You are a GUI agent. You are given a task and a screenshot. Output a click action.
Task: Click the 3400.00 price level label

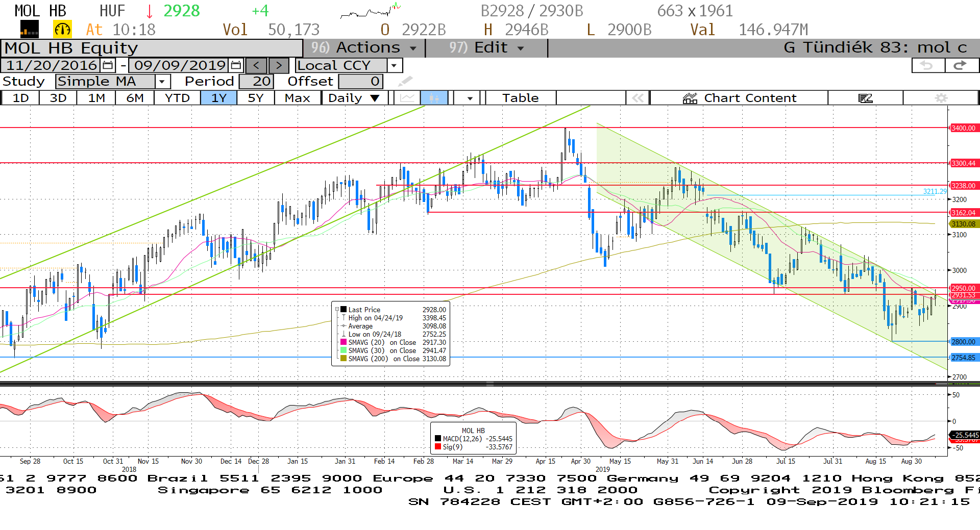(x=963, y=128)
